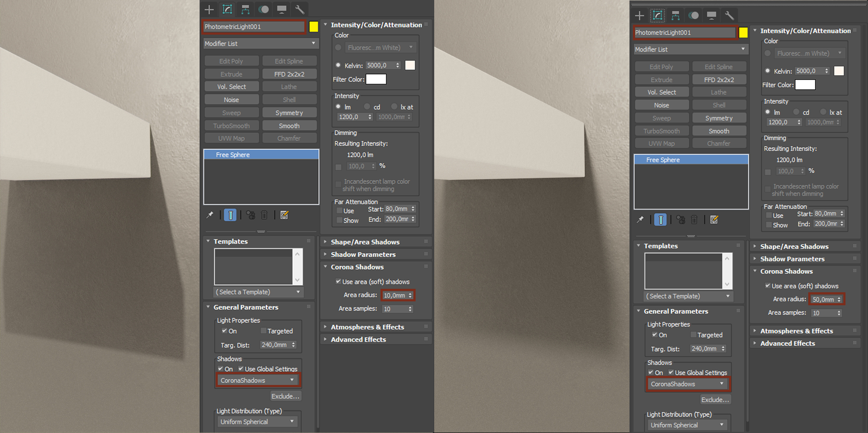
Task: Click PhotometricLight001 name field in left panel
Action: tap(254, 26)
